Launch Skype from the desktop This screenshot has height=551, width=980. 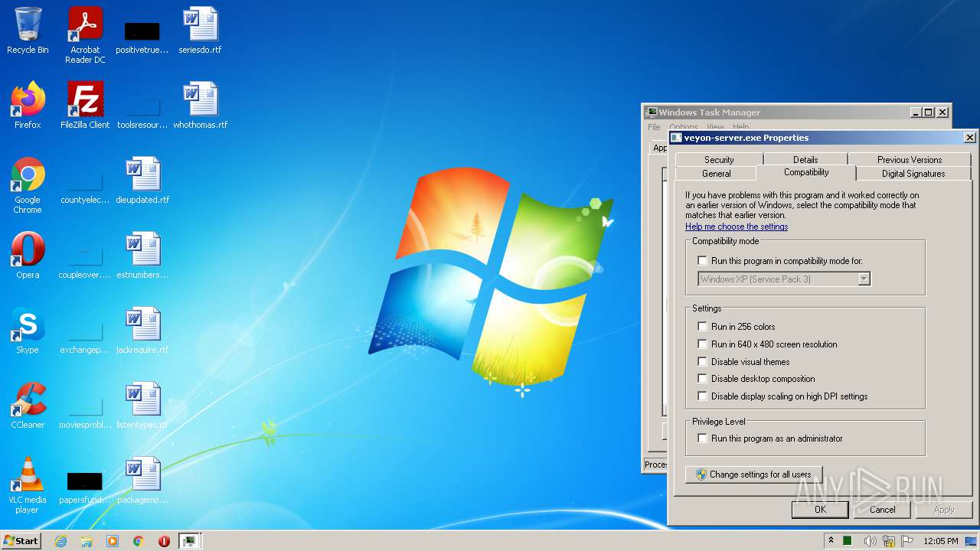pos(28,330)
